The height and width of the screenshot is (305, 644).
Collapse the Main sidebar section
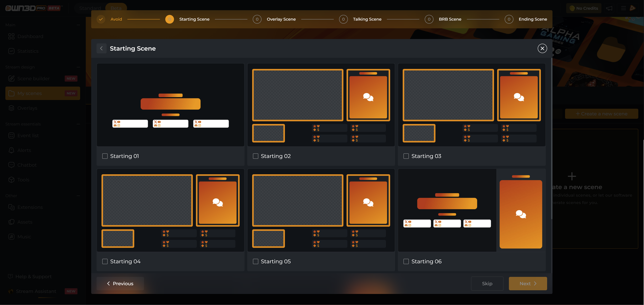78,25
